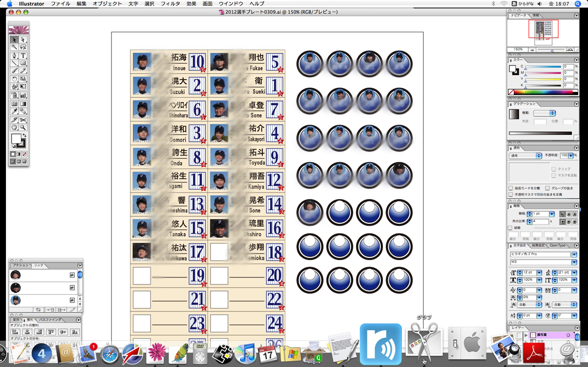The height and width of the screenshot is (367, 588).
Task: Expand the 顔写真 layer triangle
Action: click(x=526, y=335)
